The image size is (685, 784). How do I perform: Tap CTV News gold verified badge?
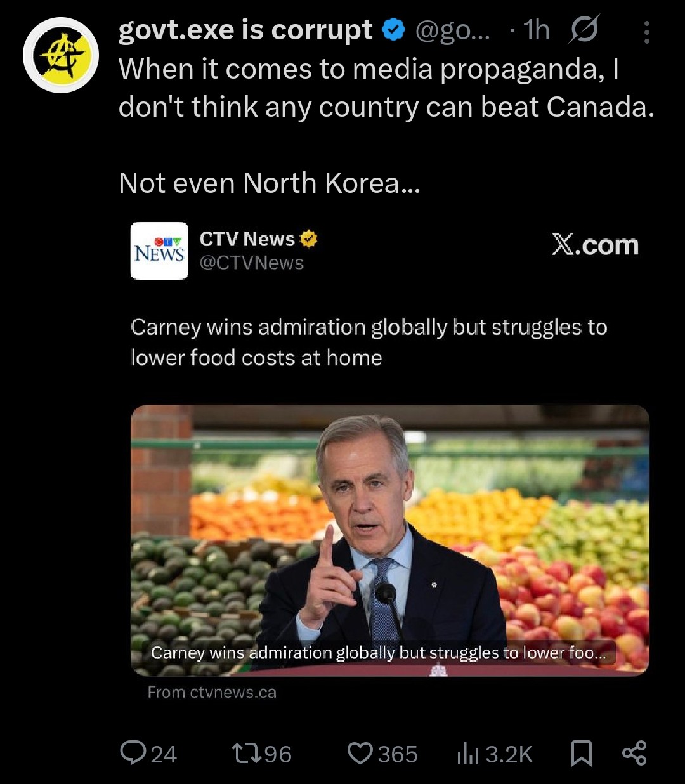(308, 239)
